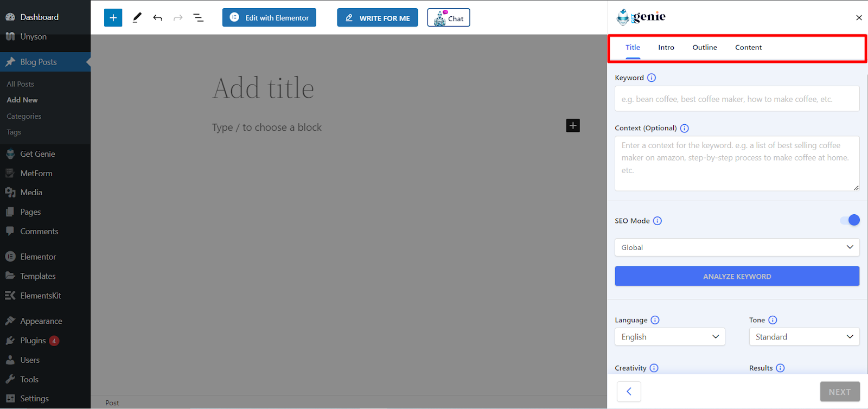Click the 'Type / to choose a block' paragraph
The height and width of the screenshot is (409, 868).
click(266, 127)
